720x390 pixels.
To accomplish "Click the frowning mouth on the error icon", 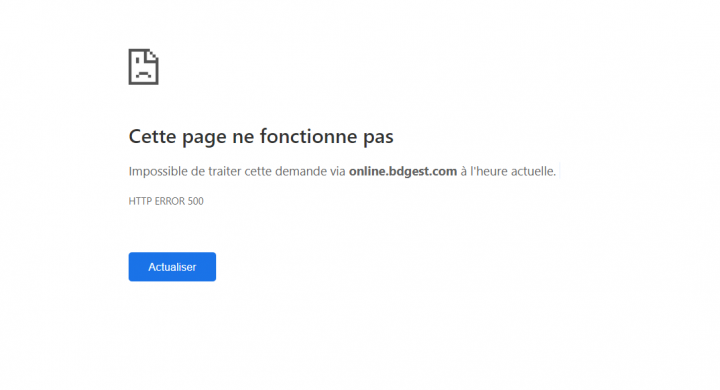I will pyautogui.click(x=143, y=74).
